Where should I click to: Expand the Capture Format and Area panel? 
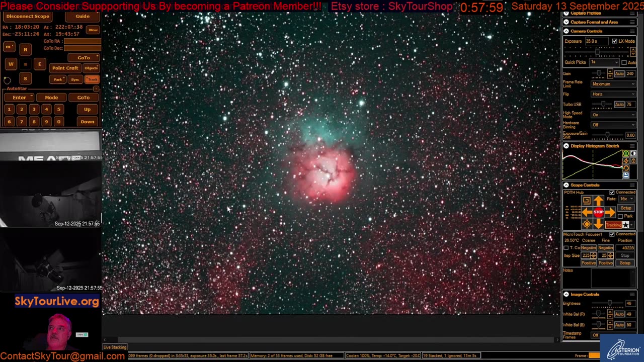(x=566, y=22)
